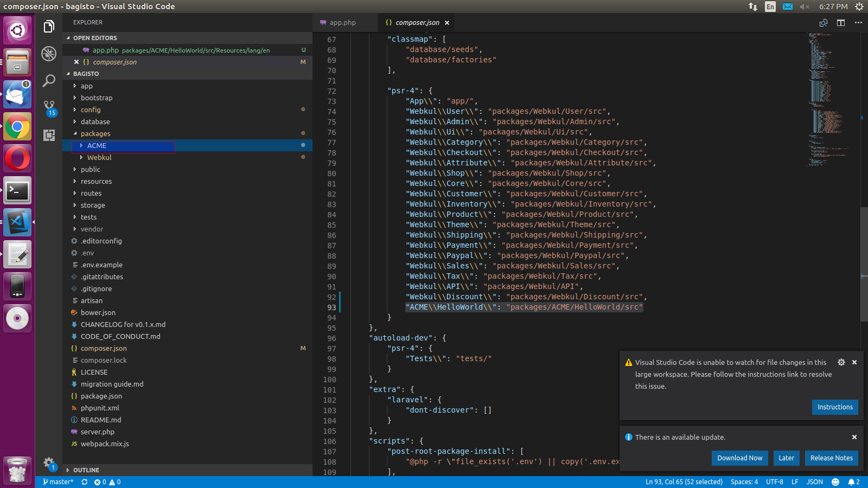Open the .env file

(x=187, y=253)
